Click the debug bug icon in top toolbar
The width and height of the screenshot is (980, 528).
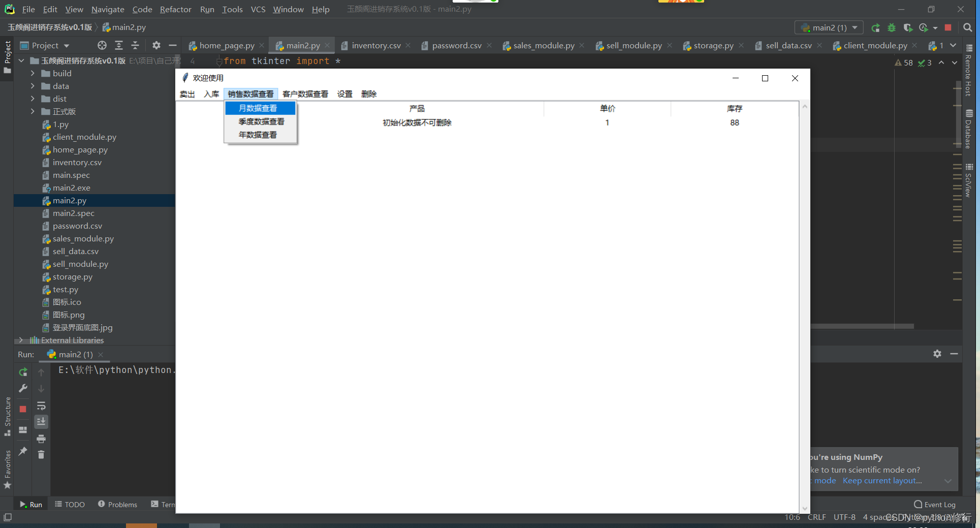(891, 28)
